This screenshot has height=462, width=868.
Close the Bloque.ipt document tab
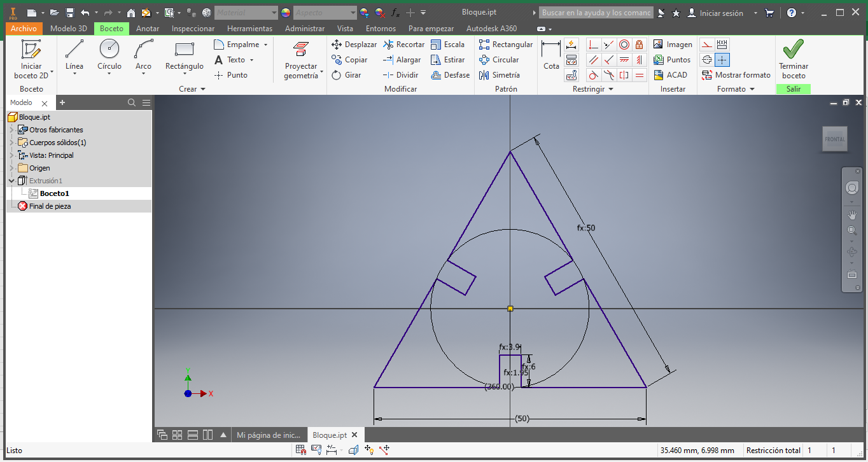(354, 435)
